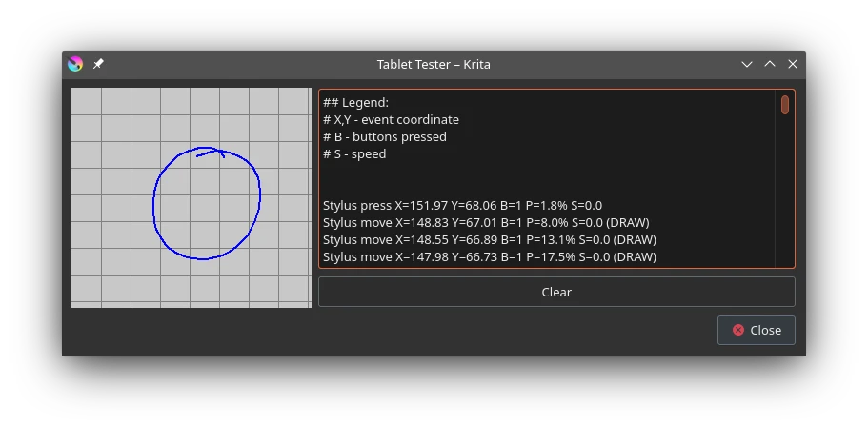868x429 pixels.
Task: Close window with the title bar X
Action: [793, 64]
